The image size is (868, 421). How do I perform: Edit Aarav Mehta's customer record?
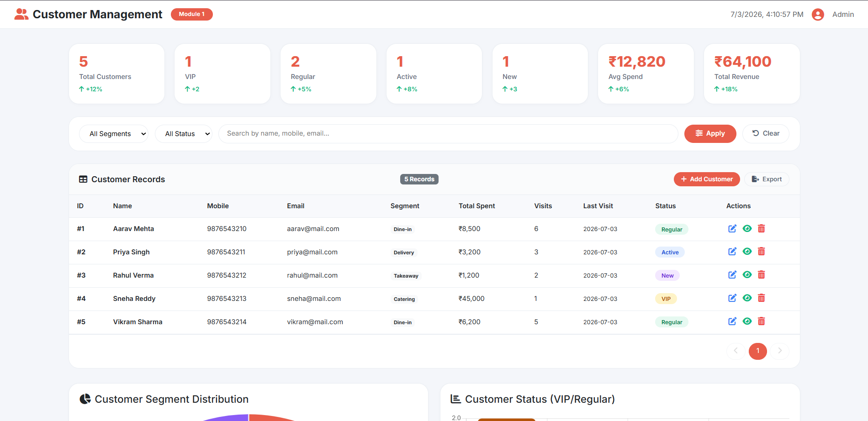click(732, 229)
